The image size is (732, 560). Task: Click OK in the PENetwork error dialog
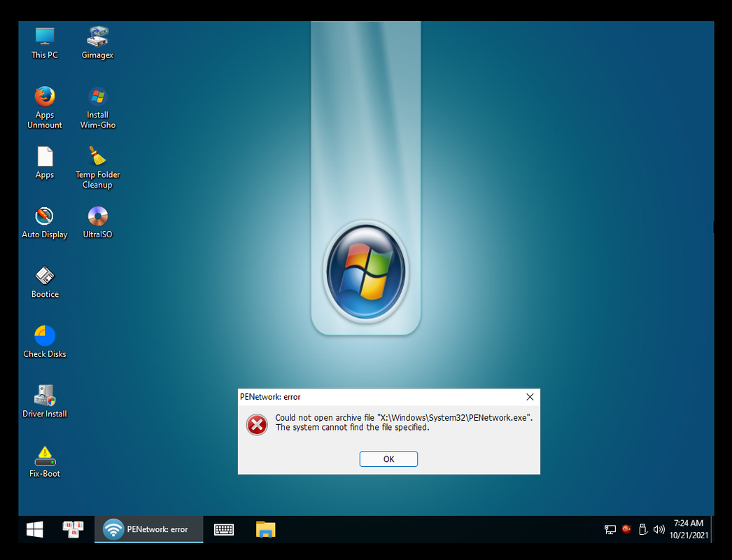click(x=388, y=459)
